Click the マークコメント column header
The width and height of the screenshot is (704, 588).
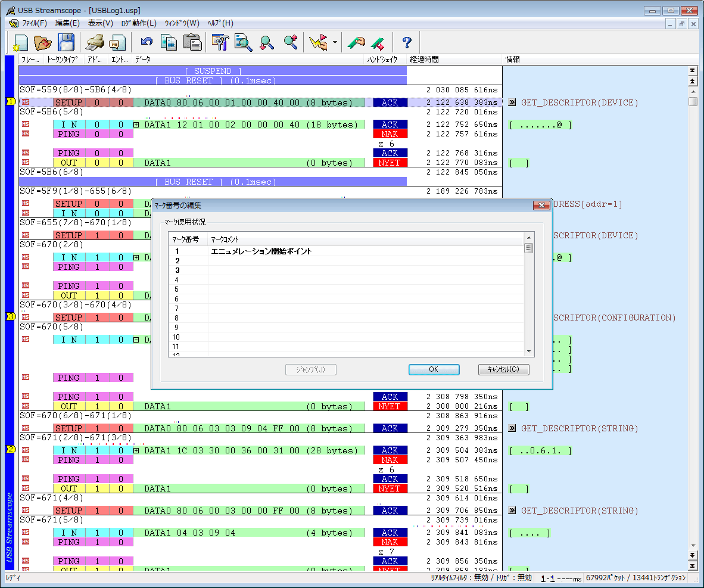point(366,239)
